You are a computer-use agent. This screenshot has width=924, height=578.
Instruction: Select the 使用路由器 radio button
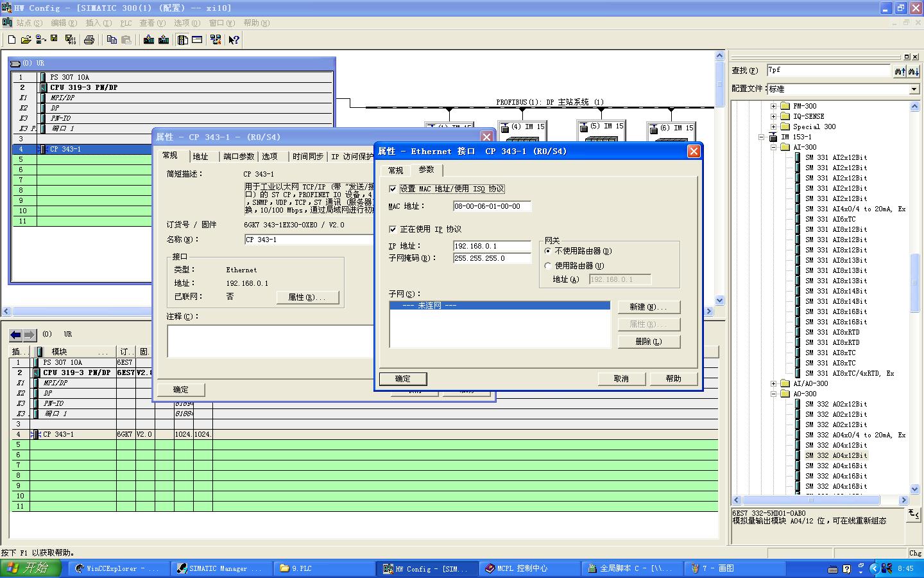click(548, 266)
